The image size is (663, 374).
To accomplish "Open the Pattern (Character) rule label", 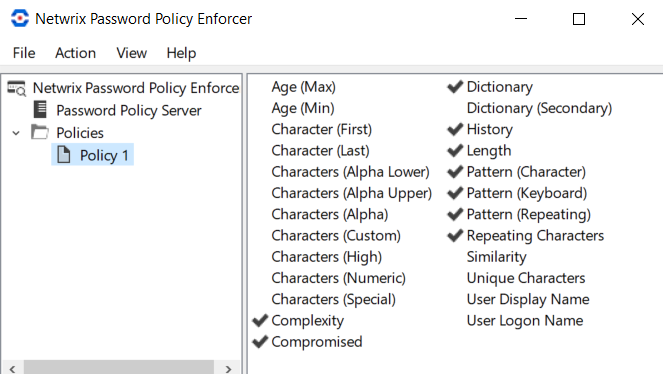I will (x=526, y=172).
